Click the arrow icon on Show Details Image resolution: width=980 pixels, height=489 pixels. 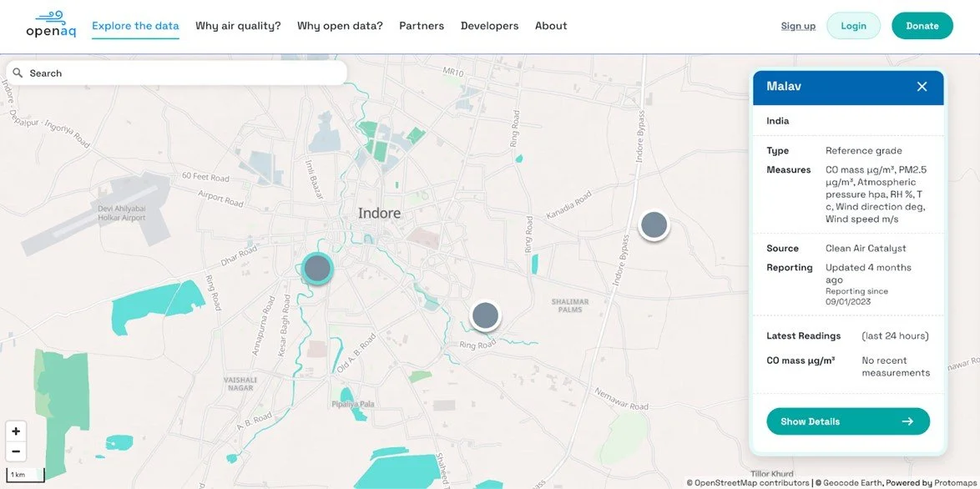tap(907, 421)
